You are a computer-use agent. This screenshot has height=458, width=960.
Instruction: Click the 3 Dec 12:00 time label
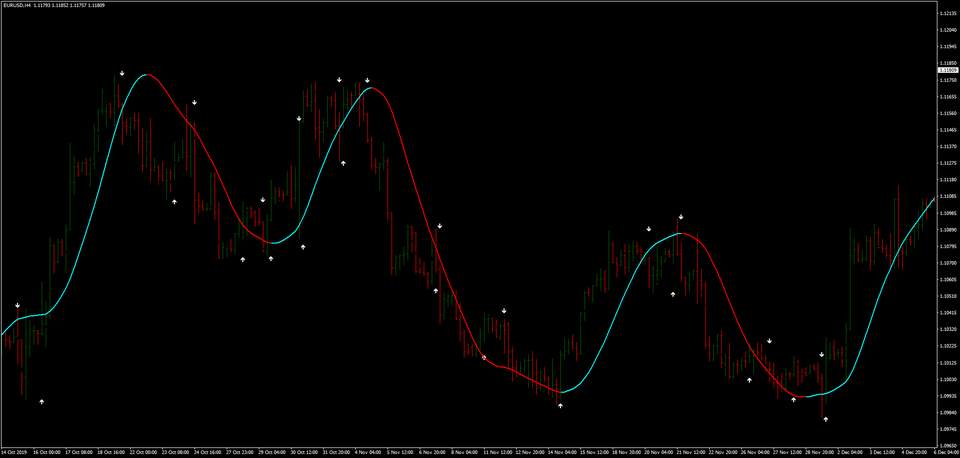point(883,452)
